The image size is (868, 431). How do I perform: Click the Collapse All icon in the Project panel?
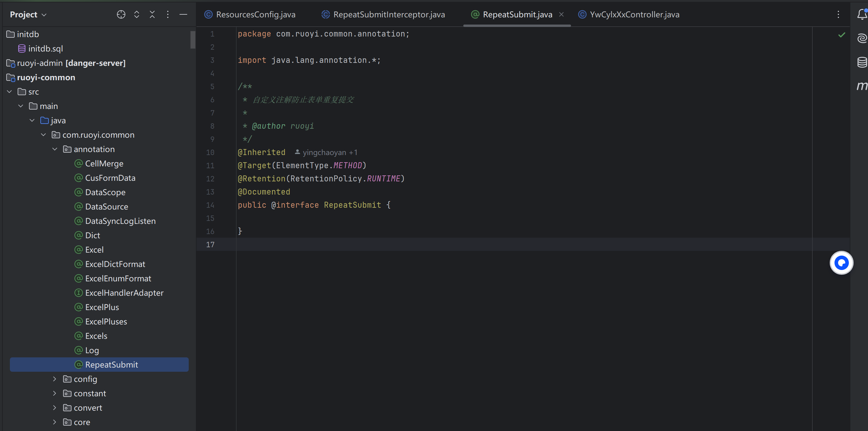[x=152, y=14]
